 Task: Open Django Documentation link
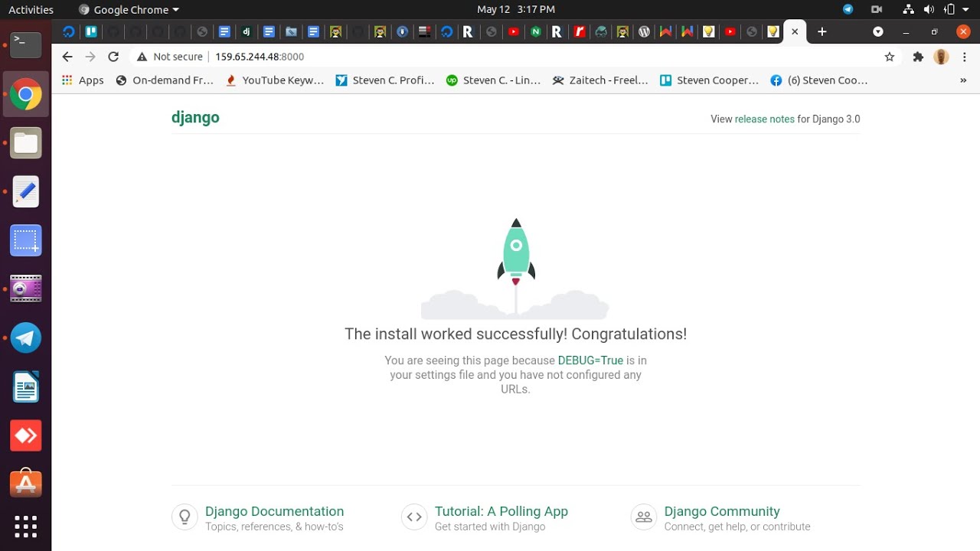(274, 511)
